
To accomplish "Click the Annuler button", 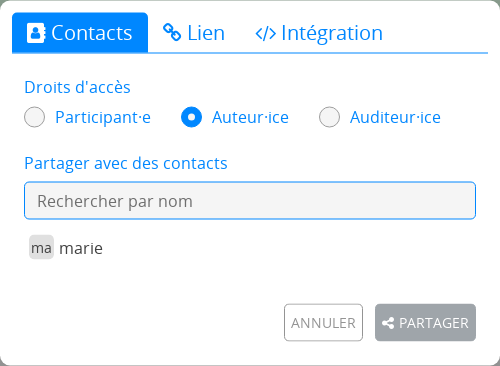I will point(323,322).
